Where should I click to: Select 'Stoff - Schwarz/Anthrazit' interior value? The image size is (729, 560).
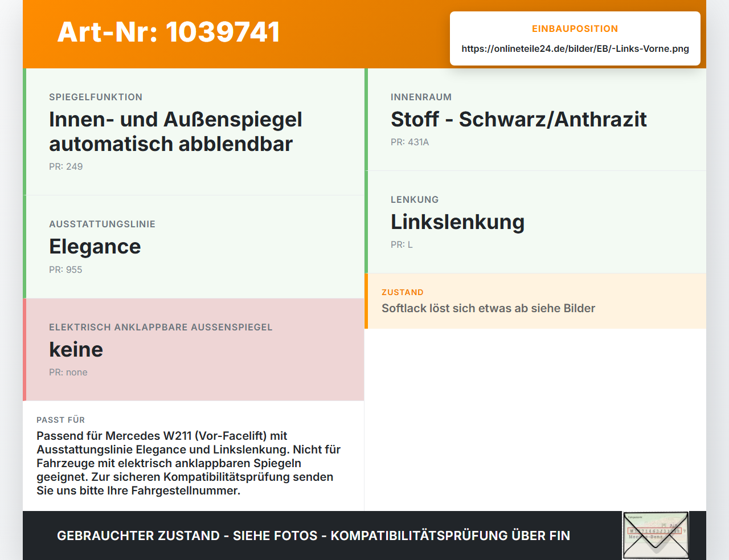519,119
